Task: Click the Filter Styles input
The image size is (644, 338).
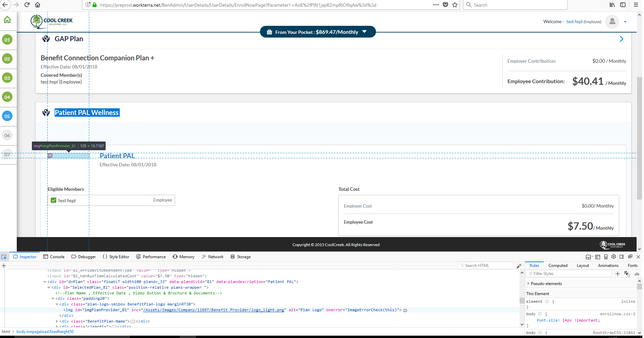Action: click(x=569, y=274)
